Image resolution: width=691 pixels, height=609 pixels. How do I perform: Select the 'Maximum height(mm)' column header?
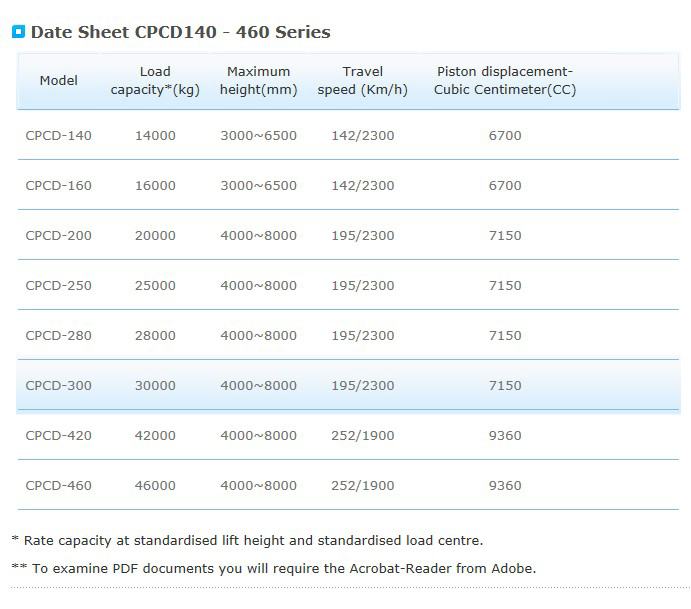point(259,80)
